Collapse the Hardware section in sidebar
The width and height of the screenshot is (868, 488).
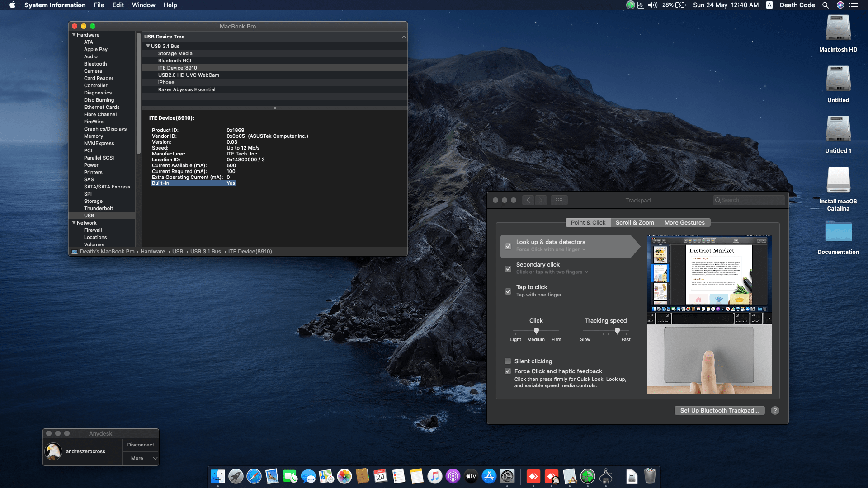tap(74, 35)
